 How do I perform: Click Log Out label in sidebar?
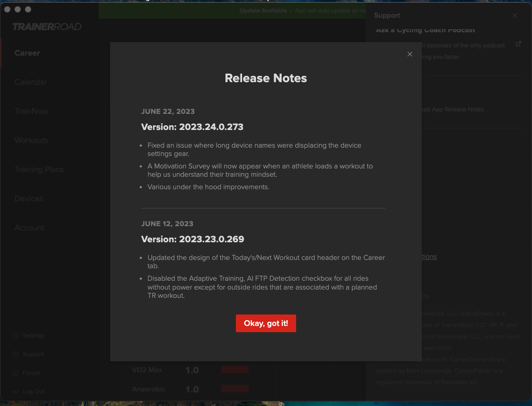(x=34, y=391)
